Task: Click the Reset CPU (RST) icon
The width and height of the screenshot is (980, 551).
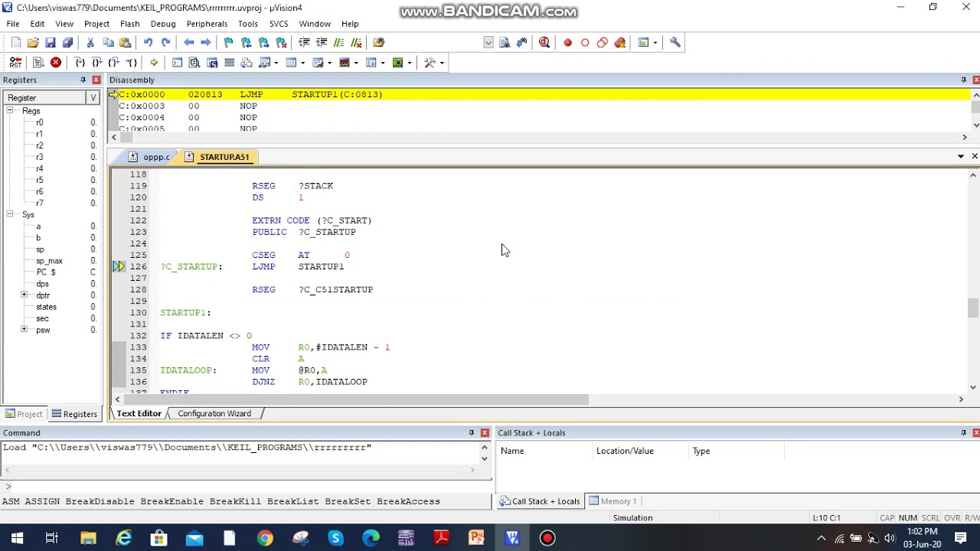Action: point(15,63)
